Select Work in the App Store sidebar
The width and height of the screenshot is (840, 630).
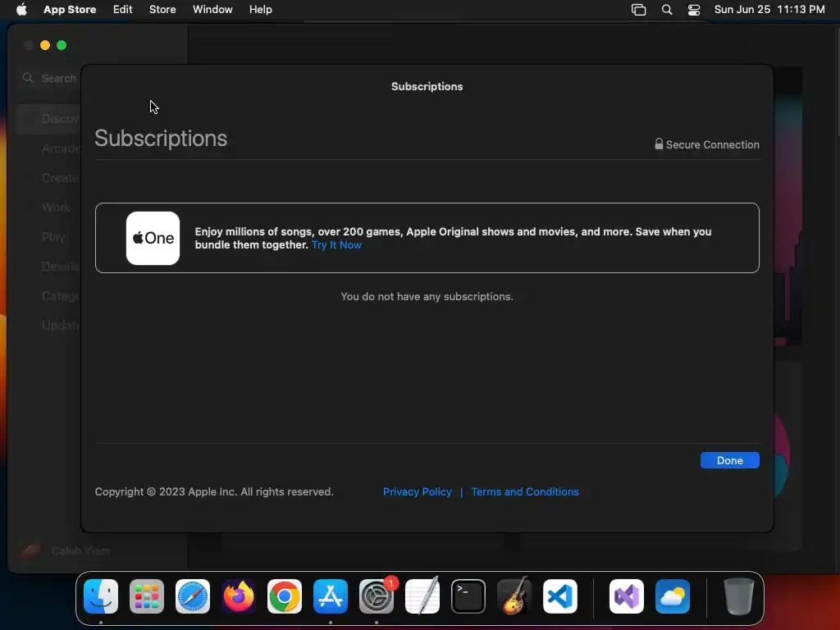pyautogui.click(x=57, y=208)
